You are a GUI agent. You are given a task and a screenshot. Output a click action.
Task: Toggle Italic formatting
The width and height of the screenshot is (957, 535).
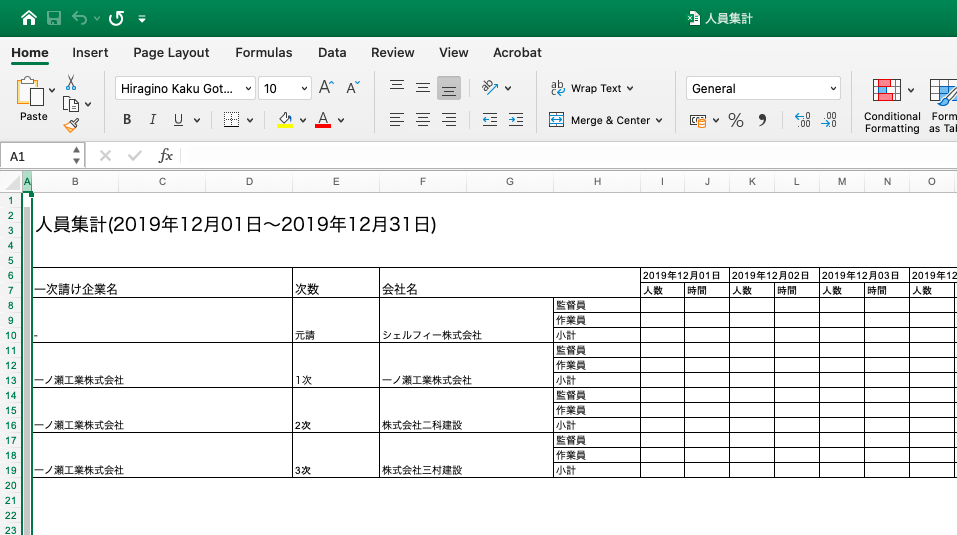153,120
